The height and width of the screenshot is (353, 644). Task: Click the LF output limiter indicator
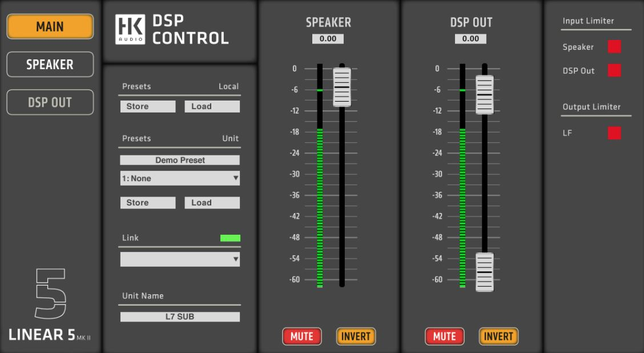(614, 133)
